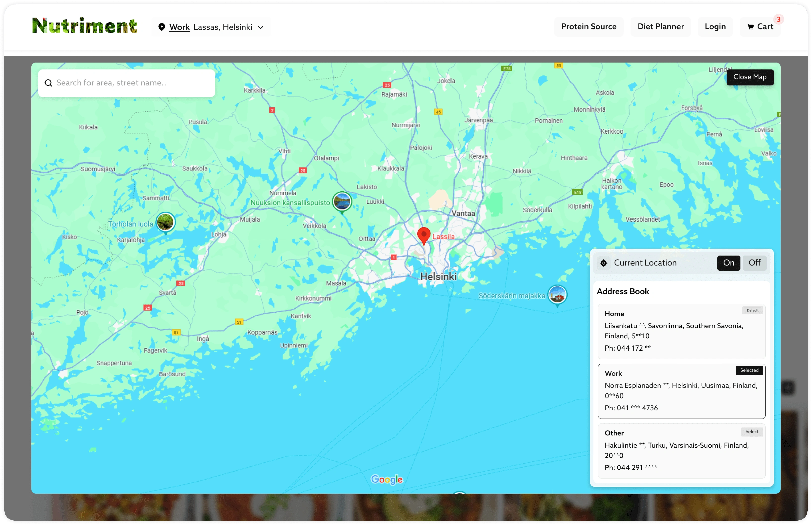Close the map with Close Map
This screenshot has width=812, height=525.
pyautogui.click(x=750, y=77)
